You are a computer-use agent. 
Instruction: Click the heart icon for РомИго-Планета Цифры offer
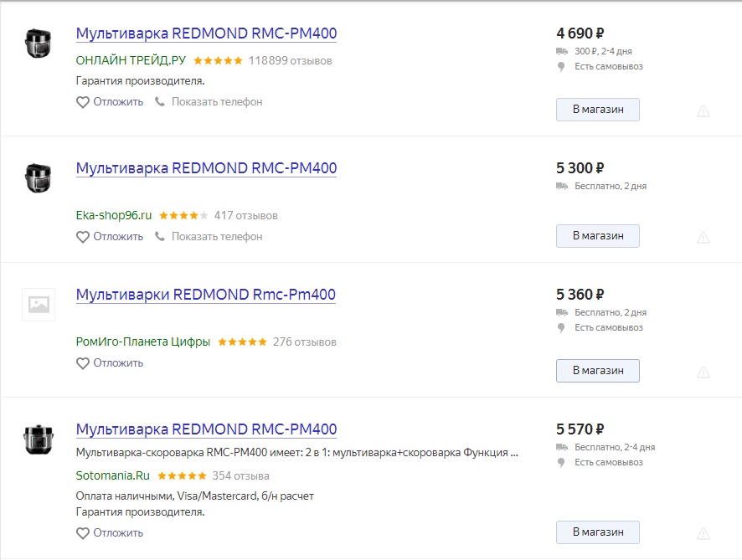point(83,363)
